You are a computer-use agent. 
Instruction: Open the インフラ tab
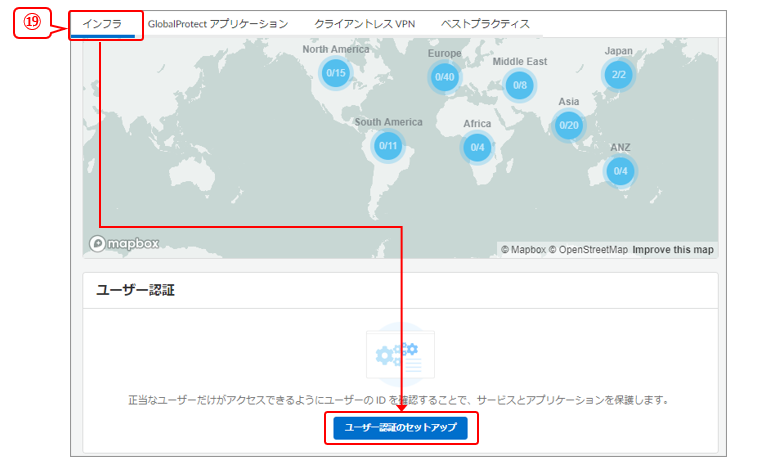tap(102, 24)
